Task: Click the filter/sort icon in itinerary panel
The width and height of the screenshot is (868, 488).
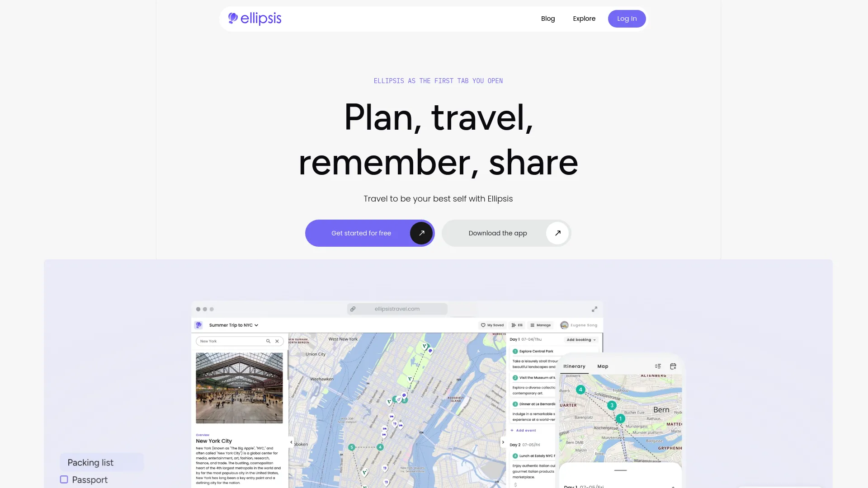Action: (x=658, y=366)
